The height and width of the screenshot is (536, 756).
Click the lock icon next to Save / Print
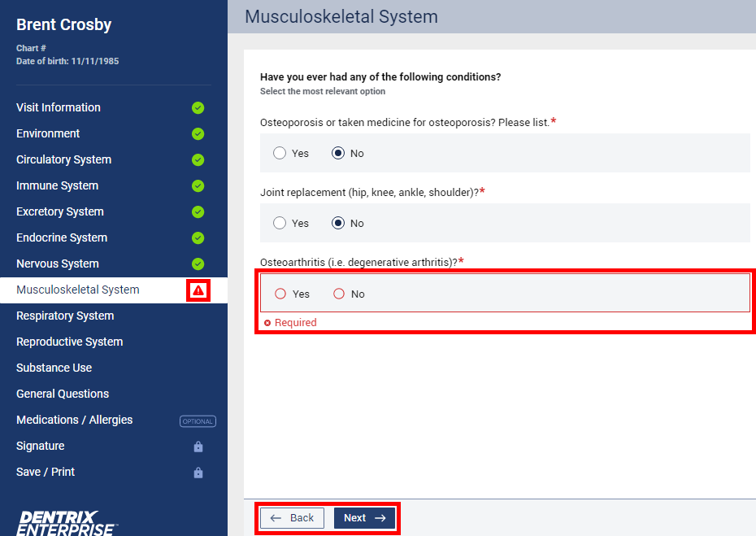(x=198, y=473)
